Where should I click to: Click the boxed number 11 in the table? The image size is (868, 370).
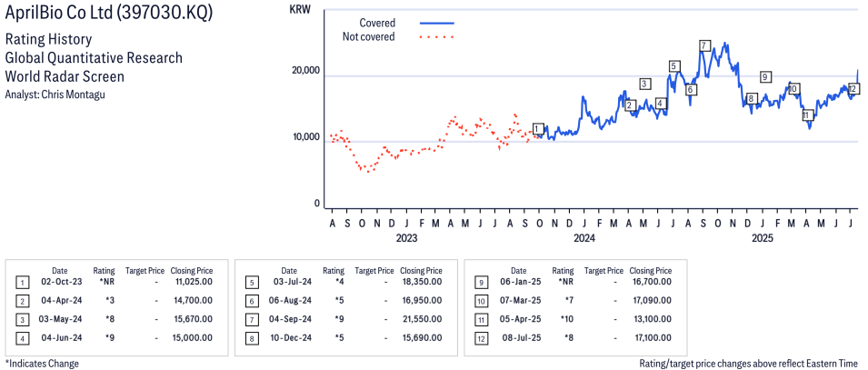click(481, 320)
